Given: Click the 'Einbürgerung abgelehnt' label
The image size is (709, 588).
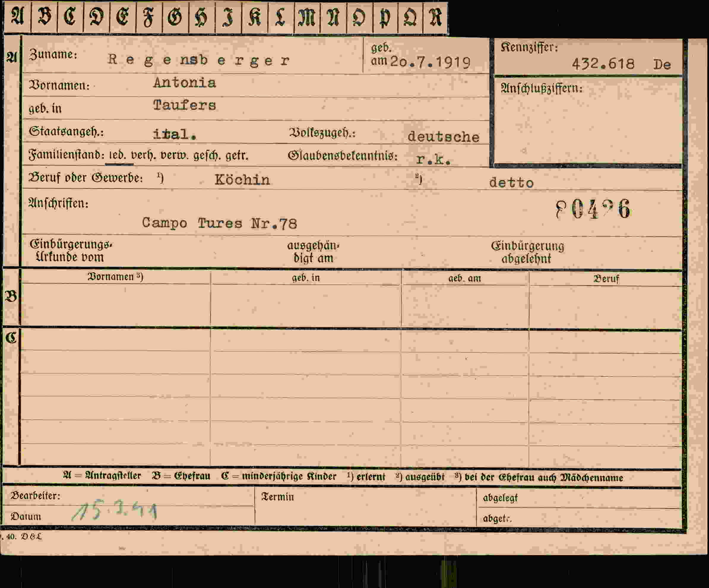Looking at the screenshot, I should pyautogui.click(x=527, y=252).
